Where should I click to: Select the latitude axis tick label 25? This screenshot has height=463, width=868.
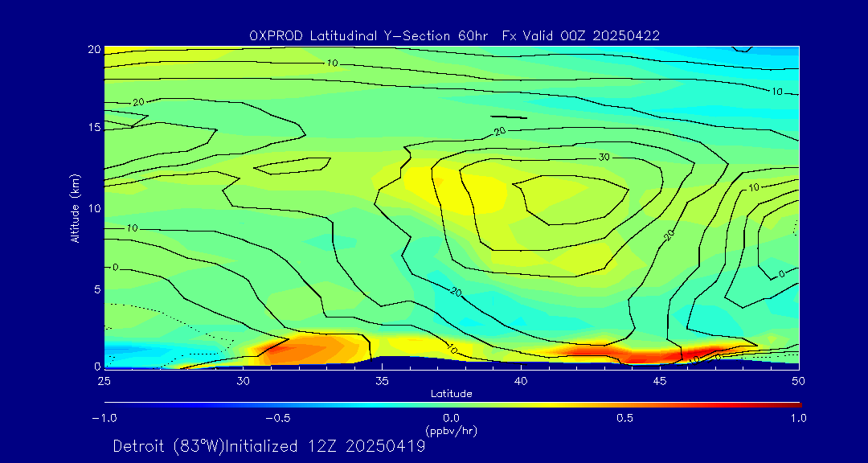click(x=104, y=381)
